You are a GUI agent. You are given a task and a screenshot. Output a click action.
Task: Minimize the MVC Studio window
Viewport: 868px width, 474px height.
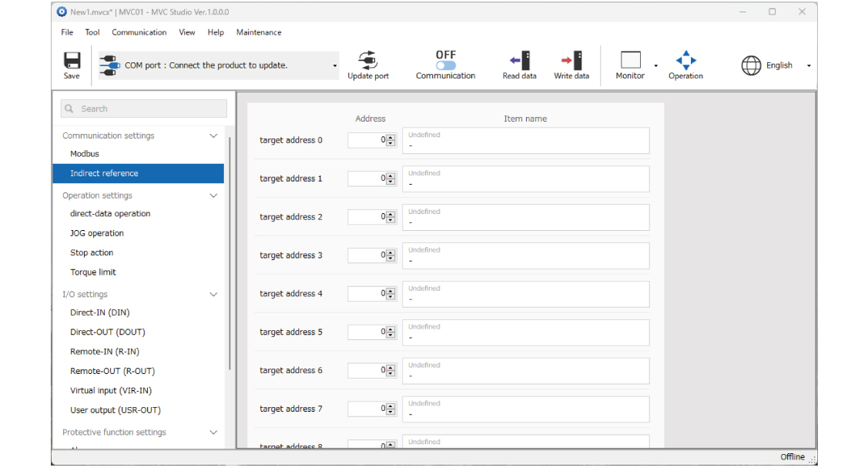click(x=743, y=12)
